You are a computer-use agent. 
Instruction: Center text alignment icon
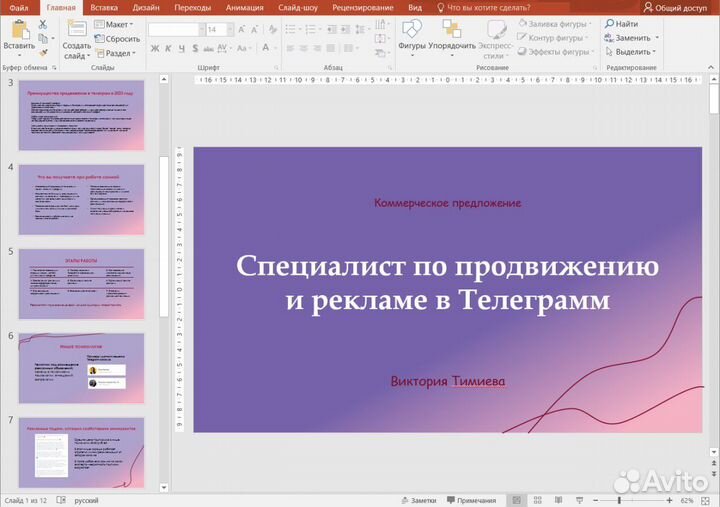(304, 48)
